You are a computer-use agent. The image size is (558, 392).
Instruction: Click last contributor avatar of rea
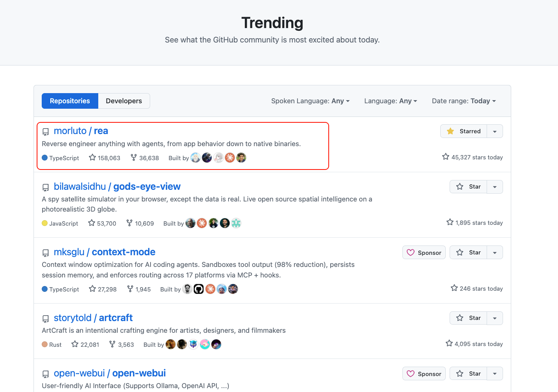click(x=241, y=157)
